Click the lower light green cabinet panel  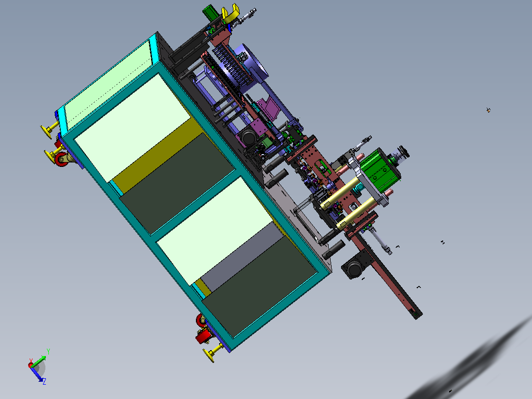[x=215, y=231]
